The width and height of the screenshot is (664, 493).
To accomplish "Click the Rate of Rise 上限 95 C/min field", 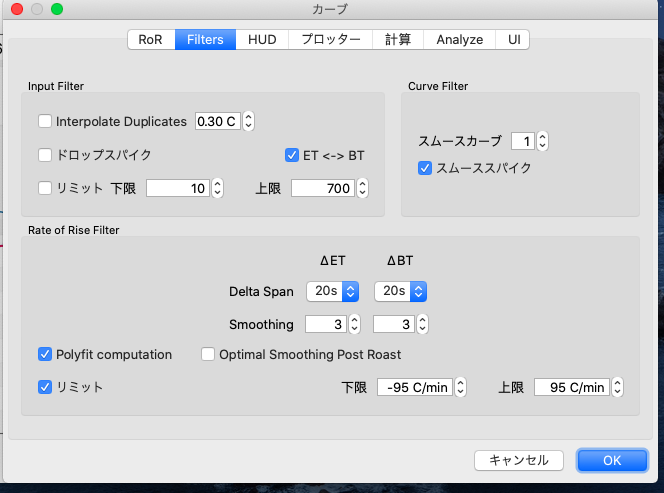I will [571, 387].
